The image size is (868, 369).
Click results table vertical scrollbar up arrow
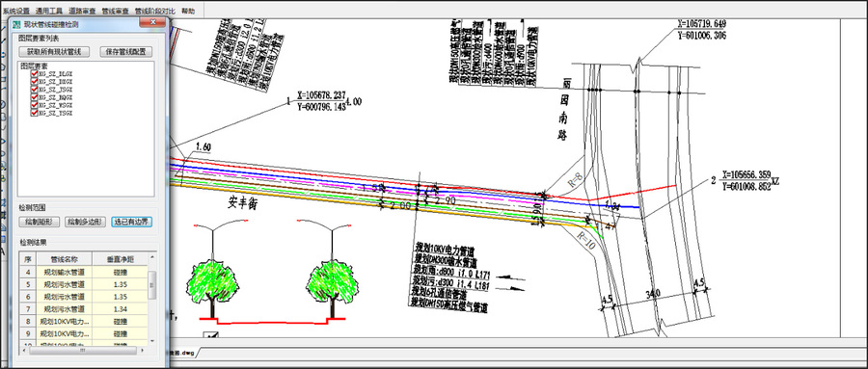[x=152, y=257]
